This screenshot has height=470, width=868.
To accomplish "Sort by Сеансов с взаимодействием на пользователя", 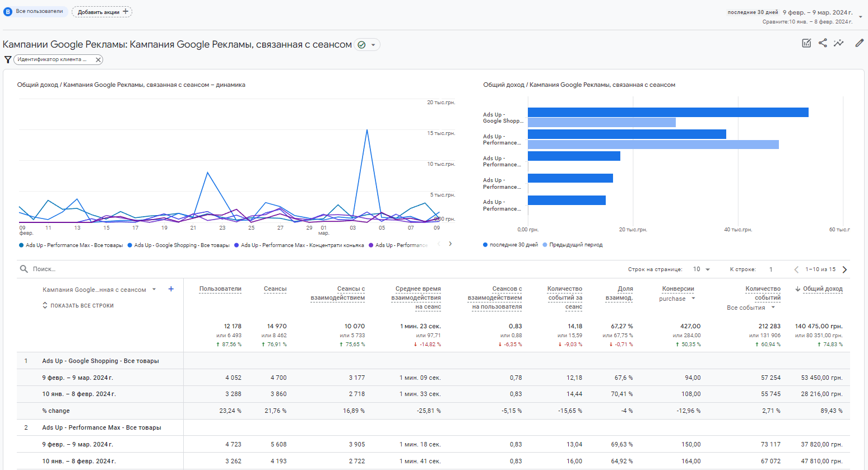I will [x=495, y=297].
